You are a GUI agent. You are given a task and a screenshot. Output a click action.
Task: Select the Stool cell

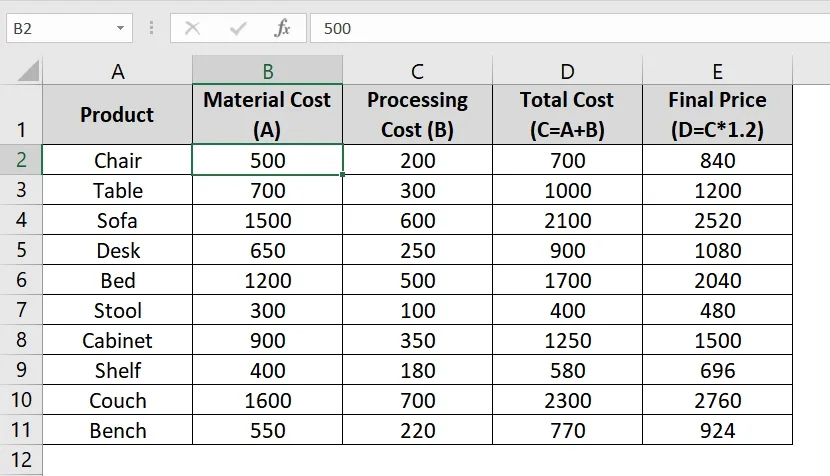pyautogui.click(x=118, y=310)
